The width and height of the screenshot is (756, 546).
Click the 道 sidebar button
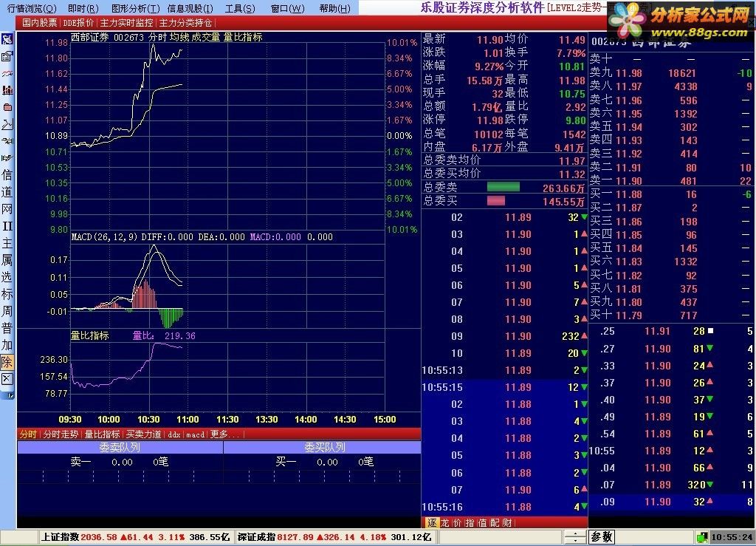(x=7, y=192)
